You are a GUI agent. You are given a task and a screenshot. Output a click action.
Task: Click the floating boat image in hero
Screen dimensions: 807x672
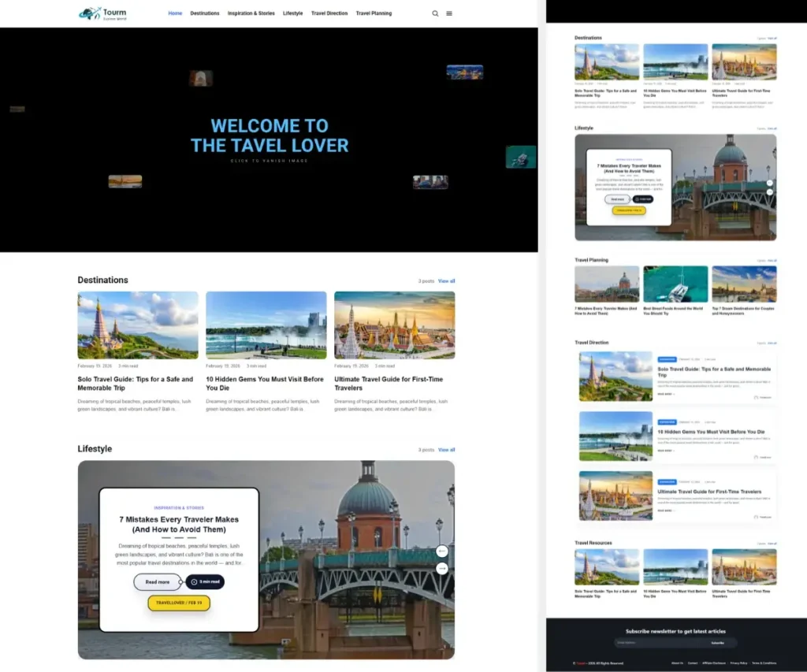tap(520, 157)
